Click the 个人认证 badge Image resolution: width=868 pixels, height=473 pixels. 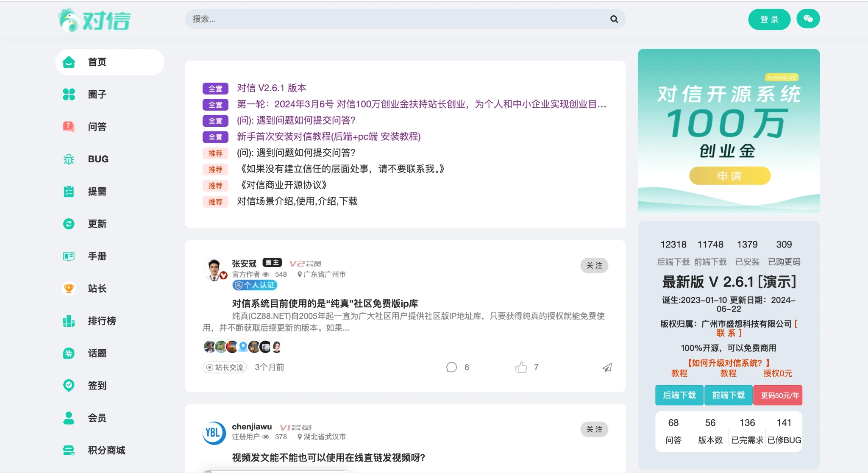tap(255, 285)
